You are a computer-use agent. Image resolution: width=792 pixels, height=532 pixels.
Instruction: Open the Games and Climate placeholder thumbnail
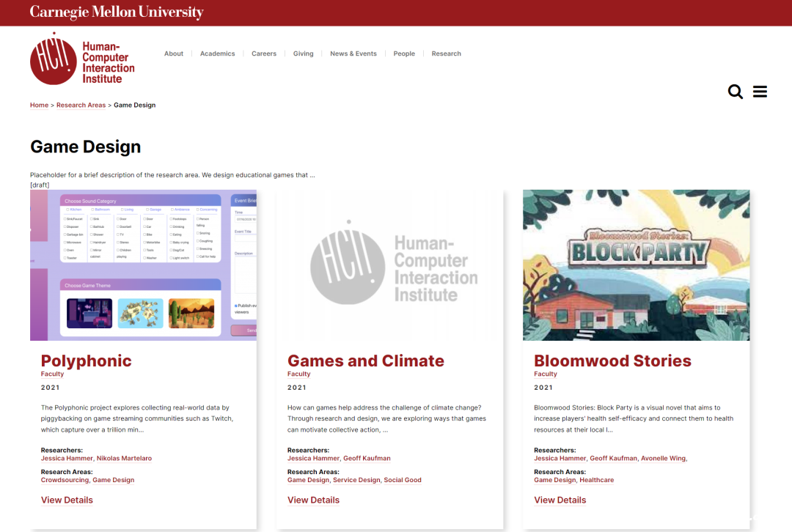pyautogui.click(x=390, y=265)
